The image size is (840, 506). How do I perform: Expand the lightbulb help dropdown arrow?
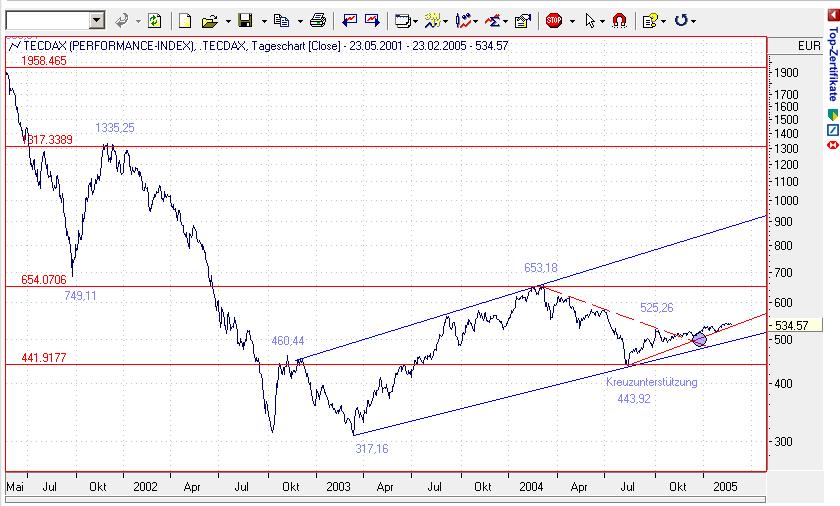click(664, 21)
